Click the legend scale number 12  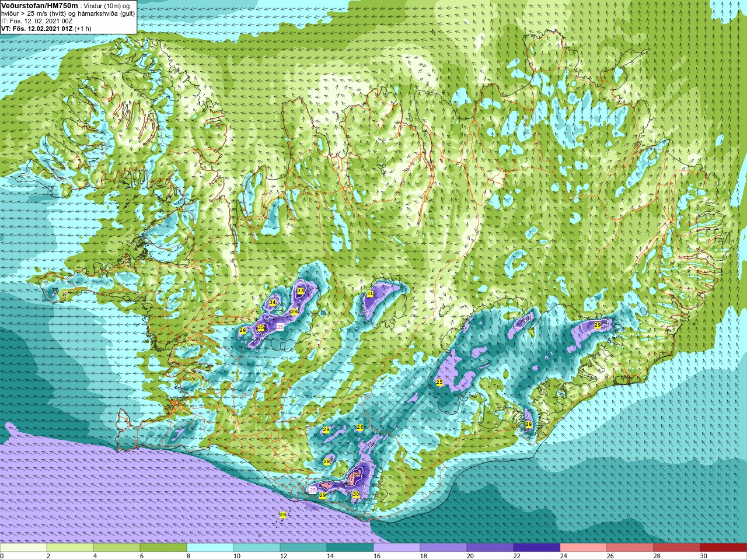[284, 556]
